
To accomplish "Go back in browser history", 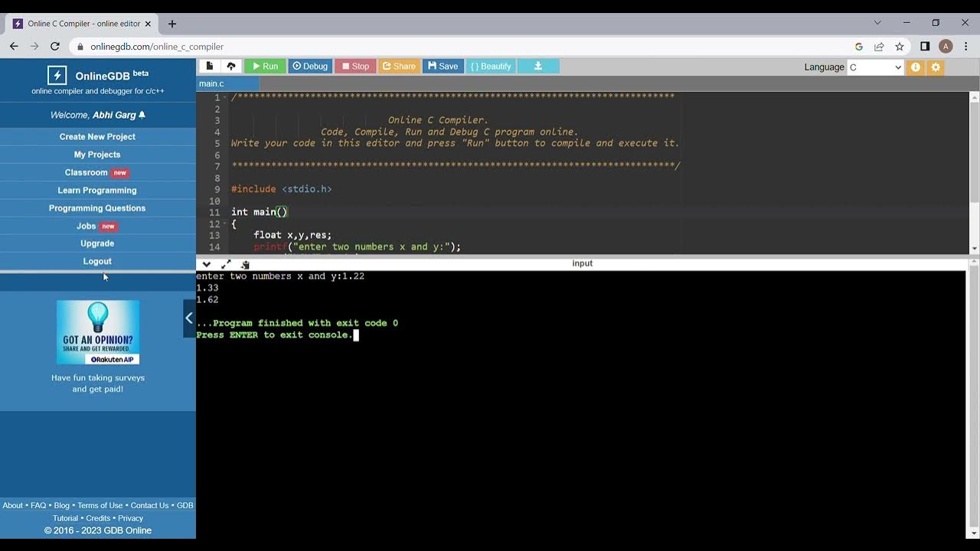I will [x=14, y=46].
